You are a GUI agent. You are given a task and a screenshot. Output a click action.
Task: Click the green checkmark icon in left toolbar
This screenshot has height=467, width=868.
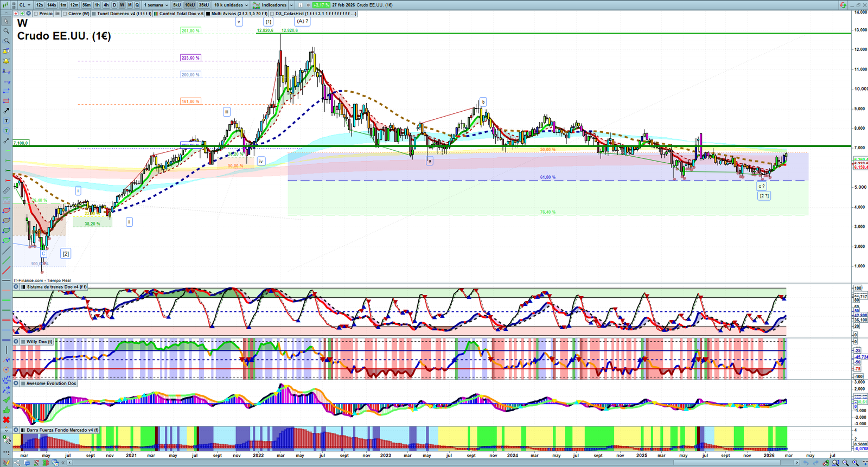(6, 400)
